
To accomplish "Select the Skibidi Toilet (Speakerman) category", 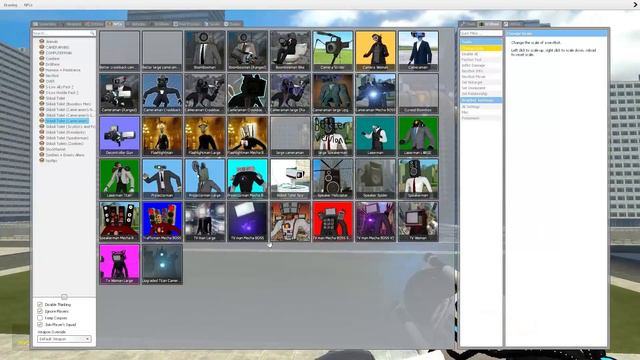I will point(67,138).
